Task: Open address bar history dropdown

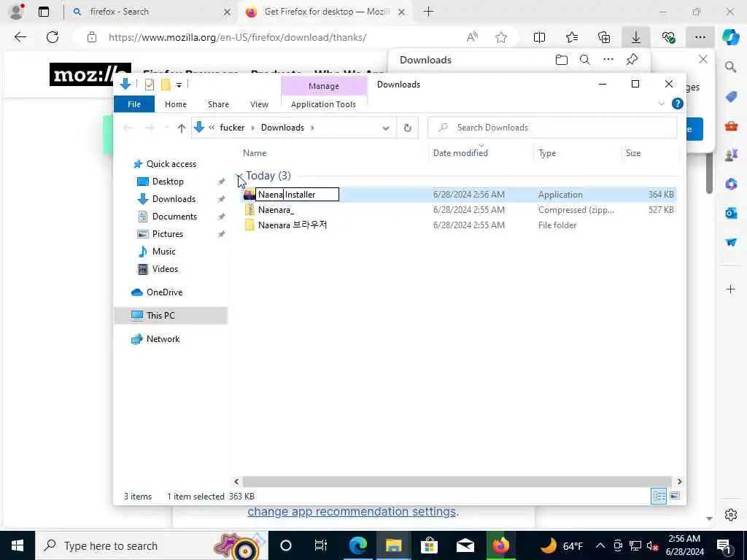Action: (385, 128)
